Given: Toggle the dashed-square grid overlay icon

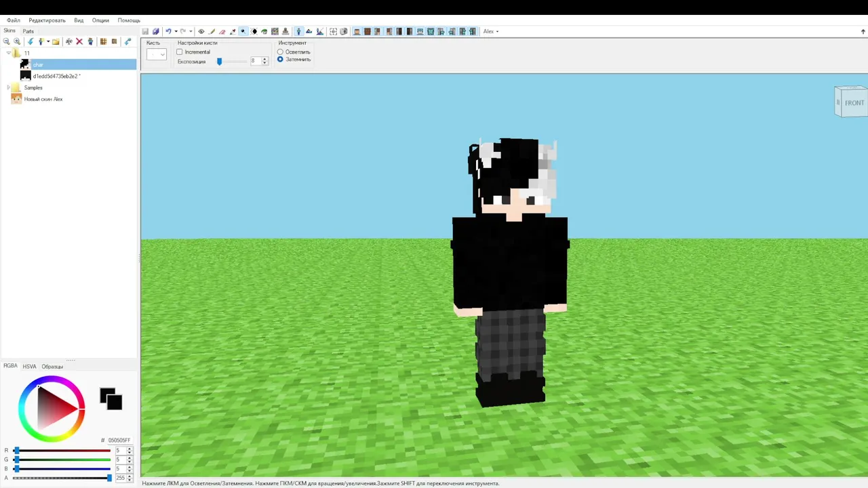Looking at the screenshot, I should (333, 31).
